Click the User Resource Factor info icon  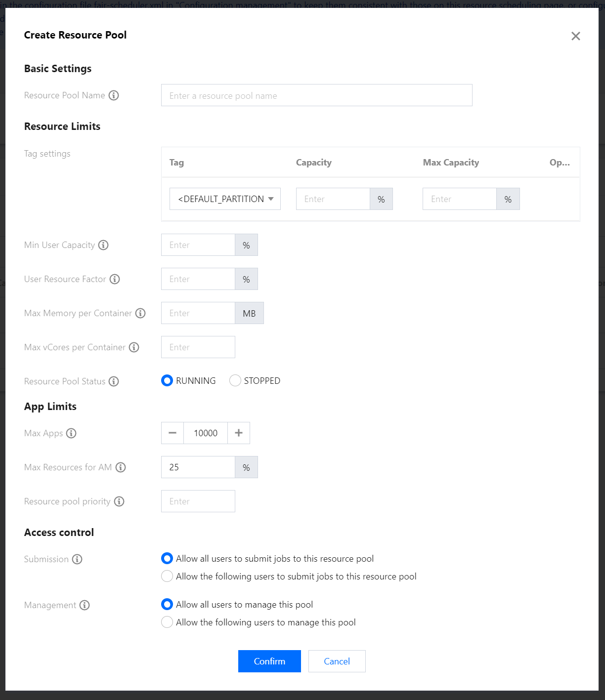click(x=115, y=279)
